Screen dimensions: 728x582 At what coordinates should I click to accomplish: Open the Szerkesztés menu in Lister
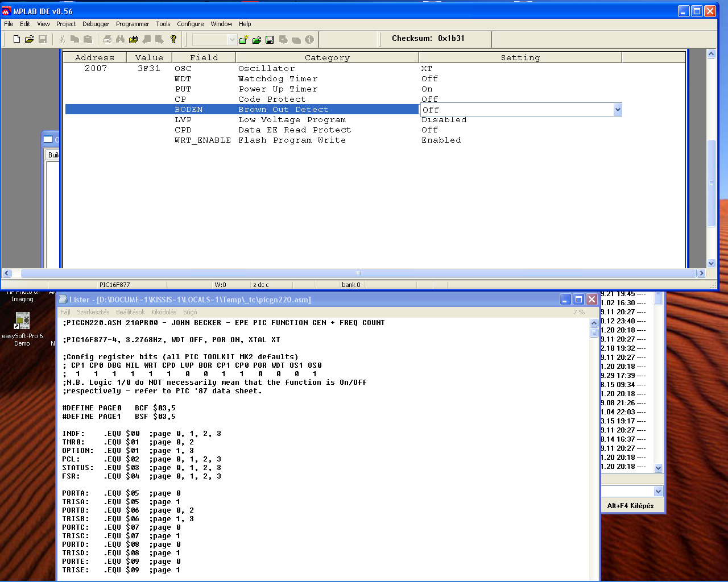(93, 312)
